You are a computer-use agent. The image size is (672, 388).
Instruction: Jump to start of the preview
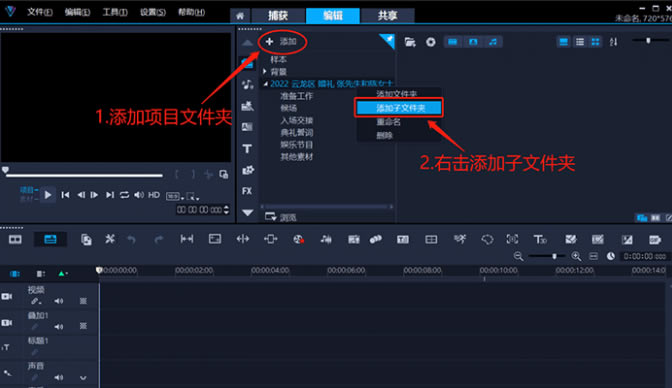point(65,195)
